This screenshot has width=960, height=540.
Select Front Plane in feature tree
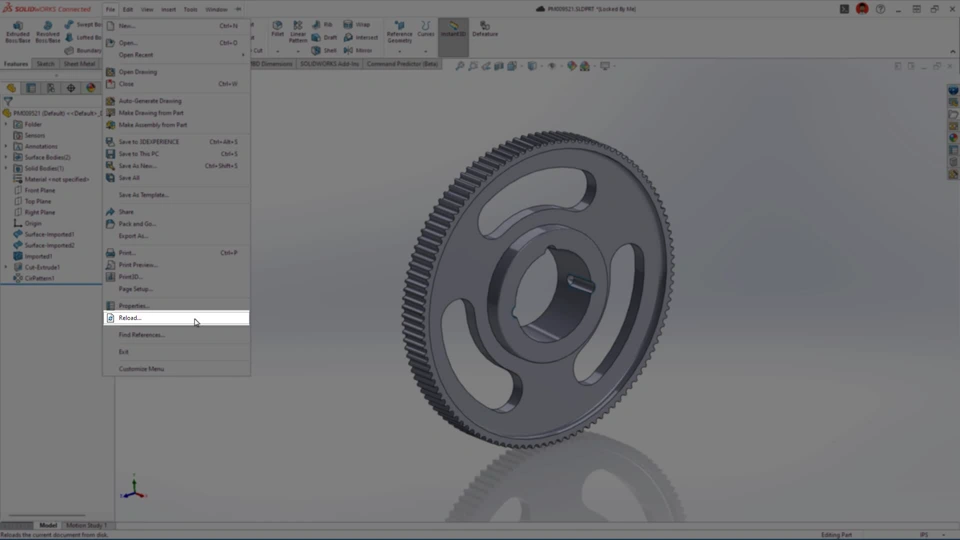pos(39,190)
